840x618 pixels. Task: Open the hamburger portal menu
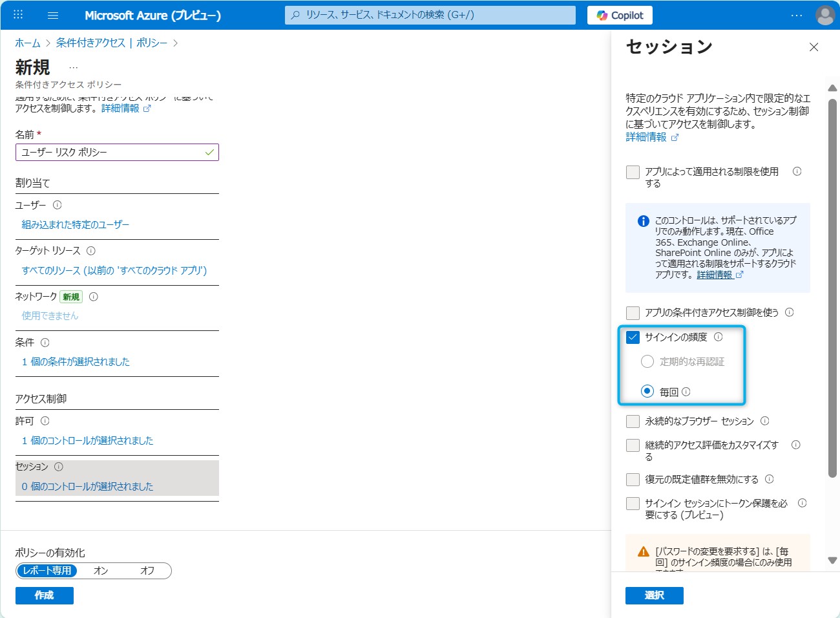click(x=53, y=16)
